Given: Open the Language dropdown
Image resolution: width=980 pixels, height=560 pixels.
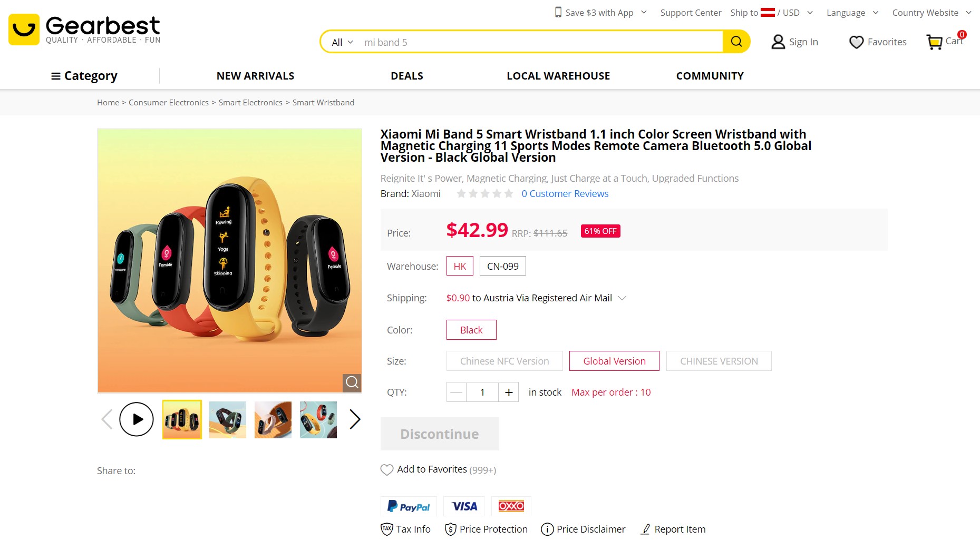Looking at the screenshot, I should point(852,13).
